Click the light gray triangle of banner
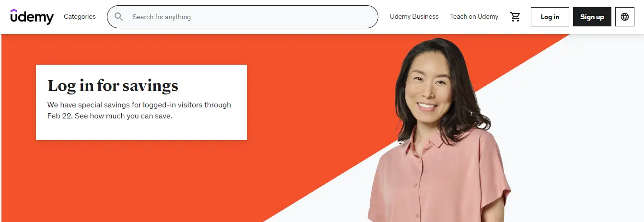644x222 pixels. pyautogui.click(x=575, y=144)
